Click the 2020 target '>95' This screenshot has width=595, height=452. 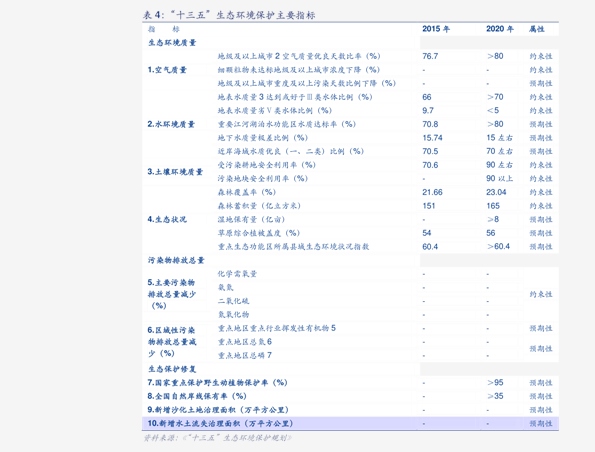point(495,383)
